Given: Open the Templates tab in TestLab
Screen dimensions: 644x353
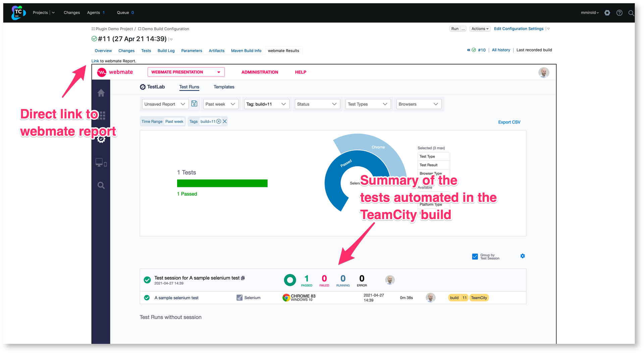Looking at the screenshot, I should pos(224,87).
